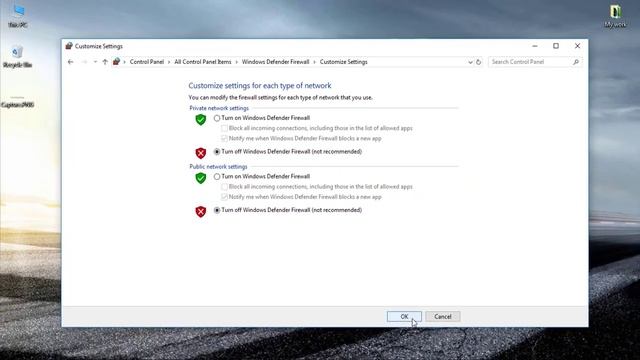Click the Forward navigation arrow
Viewport: 640px width, 360px height.
tap(84, 62)
